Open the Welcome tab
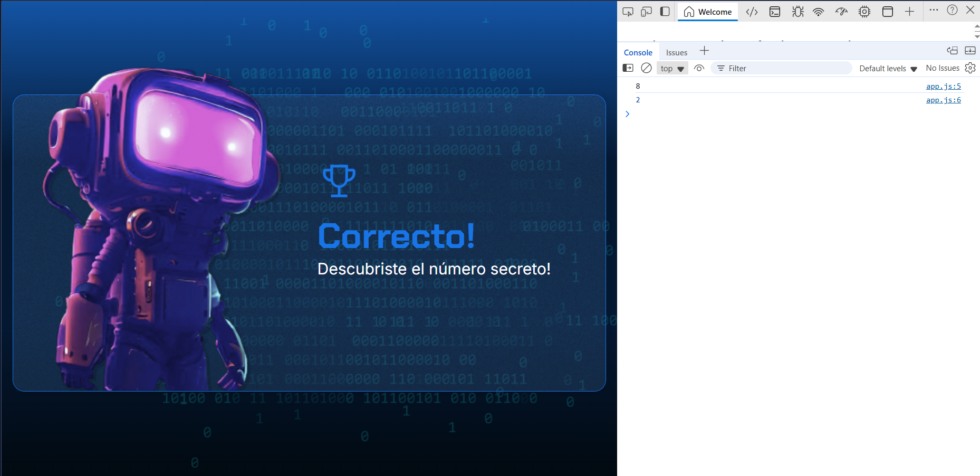Viewport: 980px width, 476px height. pos(707,12)
